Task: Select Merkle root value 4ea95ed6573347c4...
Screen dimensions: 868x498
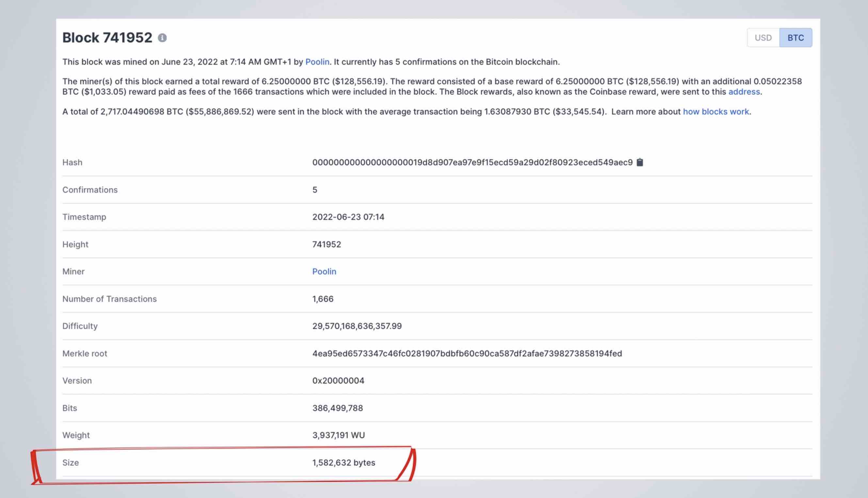Action: coord(467,353)
